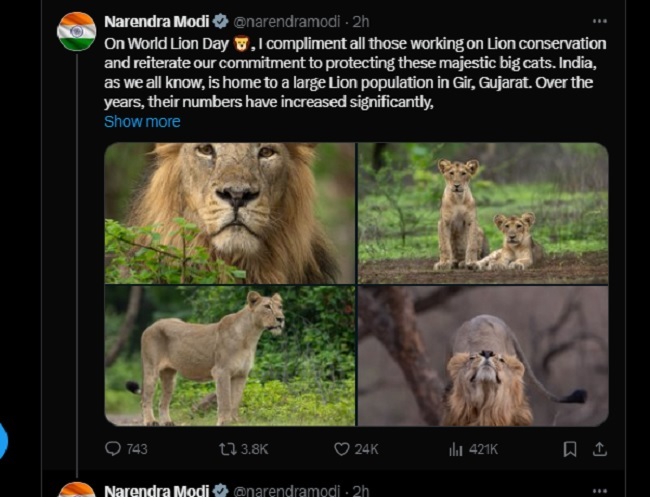Bookmark the lion conservation tweet
The image size is (650, 497).
pyautogui.click(x=569, y=449)
